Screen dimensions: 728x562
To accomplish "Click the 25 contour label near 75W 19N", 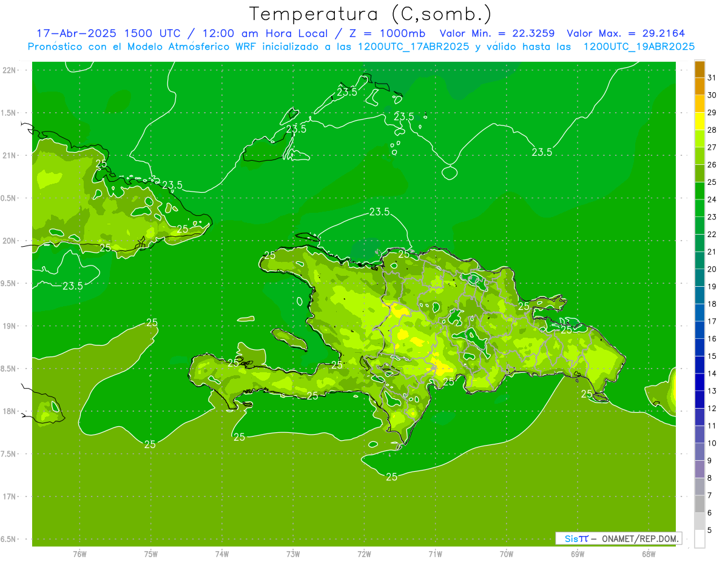I will pos(152,323).
